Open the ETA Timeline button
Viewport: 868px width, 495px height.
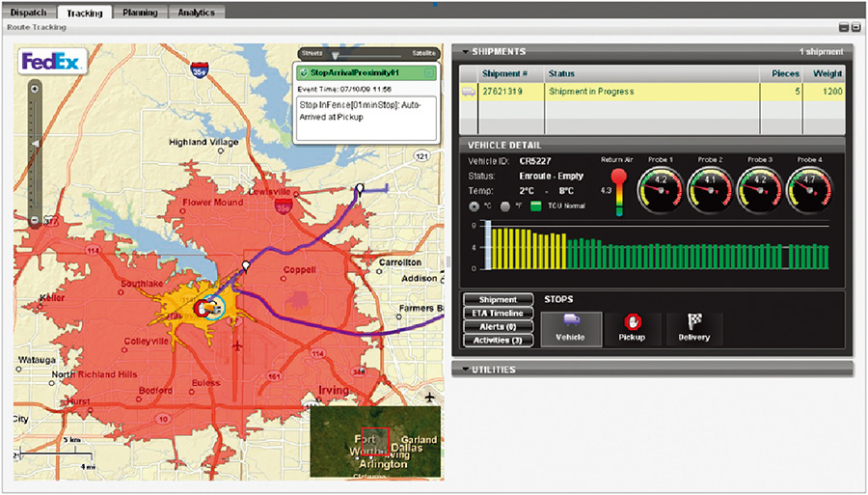point(496,314)
